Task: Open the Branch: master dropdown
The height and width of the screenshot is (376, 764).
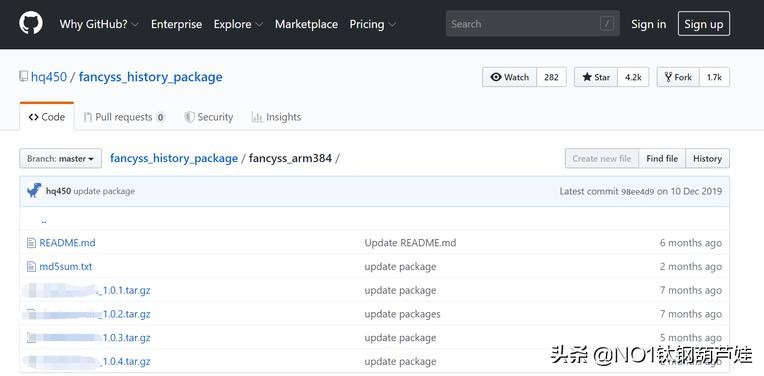Action: (x=60, y=158)
